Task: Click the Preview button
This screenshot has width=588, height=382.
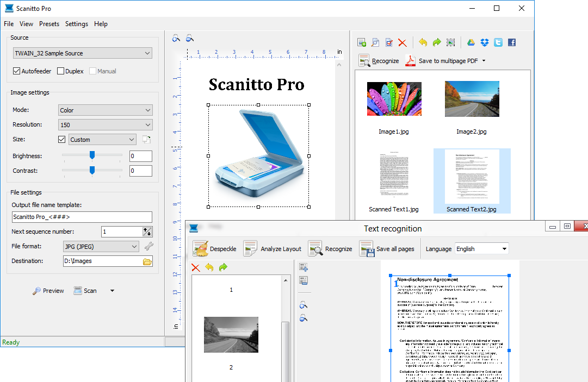Action: pyautogui.click(x=48, y=291)
